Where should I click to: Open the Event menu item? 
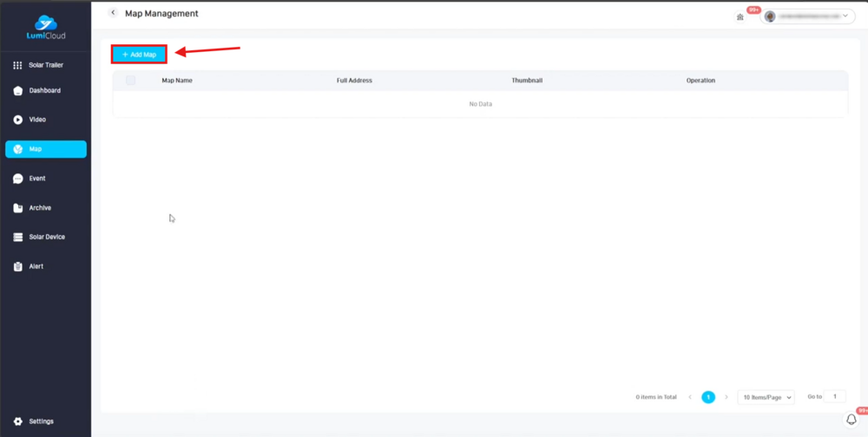(37, 179)
